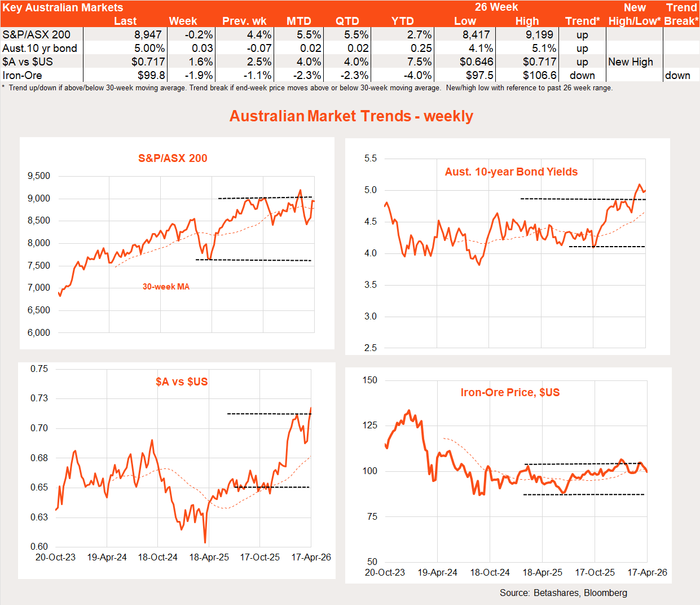Click the 8,947 last value for S&P/ASX 200
The image size is (700, 605).
point(148,35)
